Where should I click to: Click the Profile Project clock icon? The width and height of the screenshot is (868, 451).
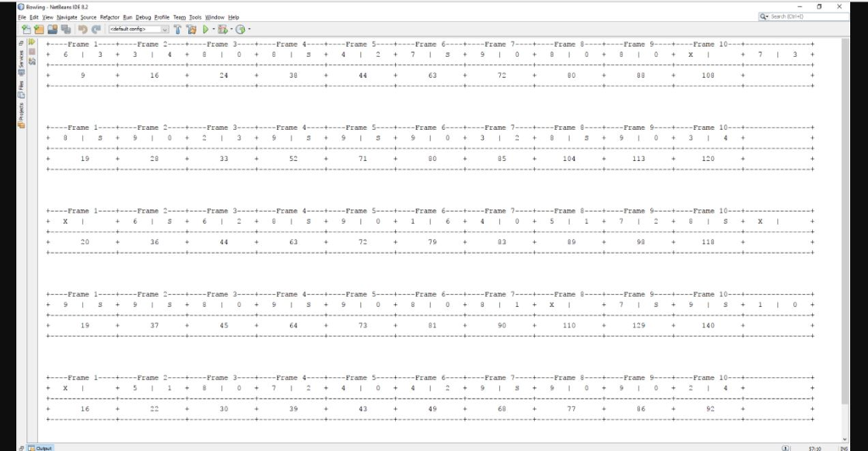pyautogui.click(x=240, y=30)
